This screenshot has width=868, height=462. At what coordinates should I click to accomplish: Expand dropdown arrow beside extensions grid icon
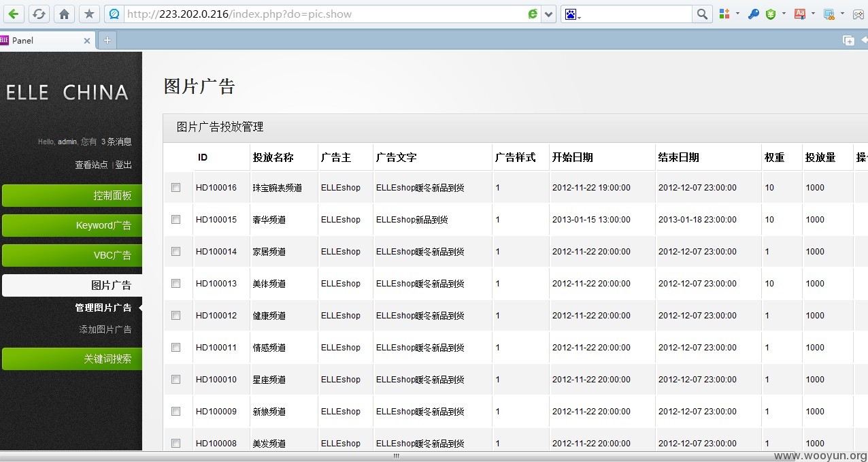pyautogui.click(x=737, y=13)
